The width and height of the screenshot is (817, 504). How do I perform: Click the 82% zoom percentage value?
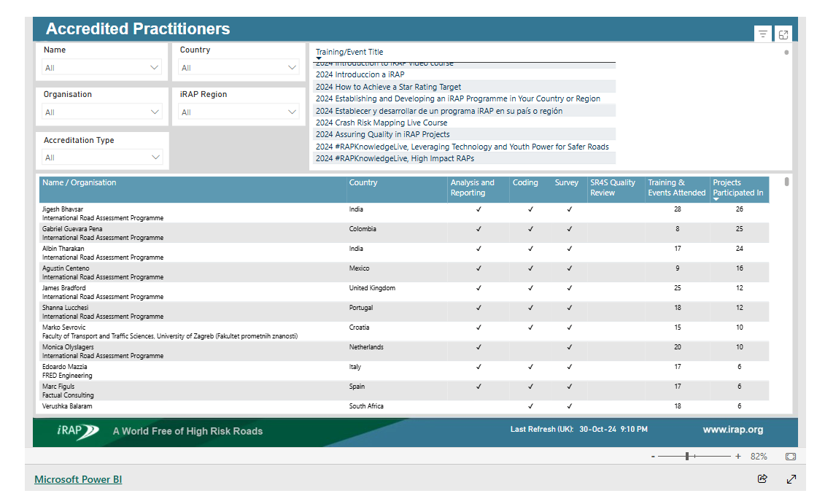759,457
